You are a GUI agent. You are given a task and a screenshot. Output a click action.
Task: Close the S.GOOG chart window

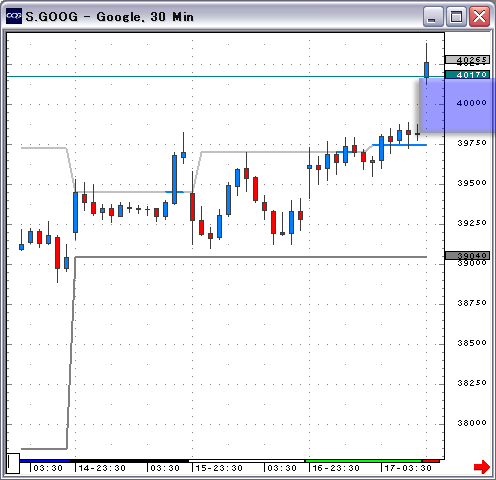[479, 16]
